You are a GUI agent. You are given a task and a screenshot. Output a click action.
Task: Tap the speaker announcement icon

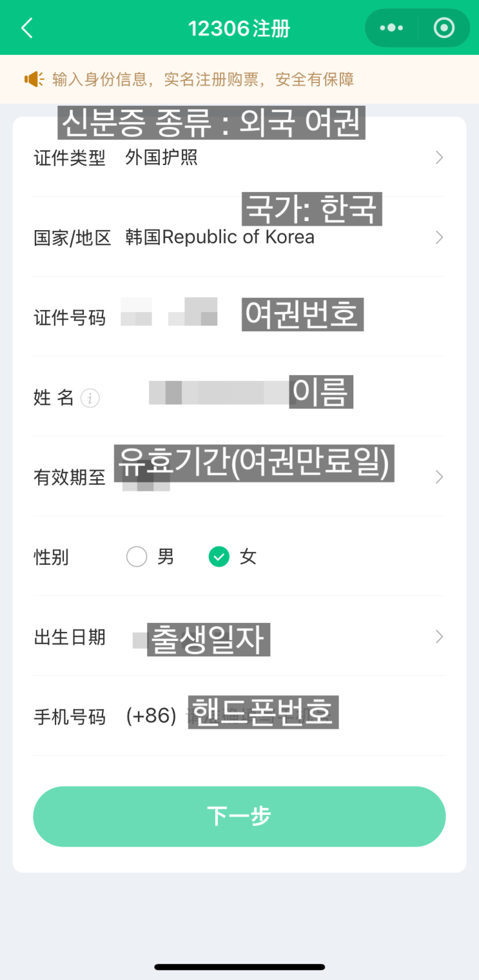34,79
